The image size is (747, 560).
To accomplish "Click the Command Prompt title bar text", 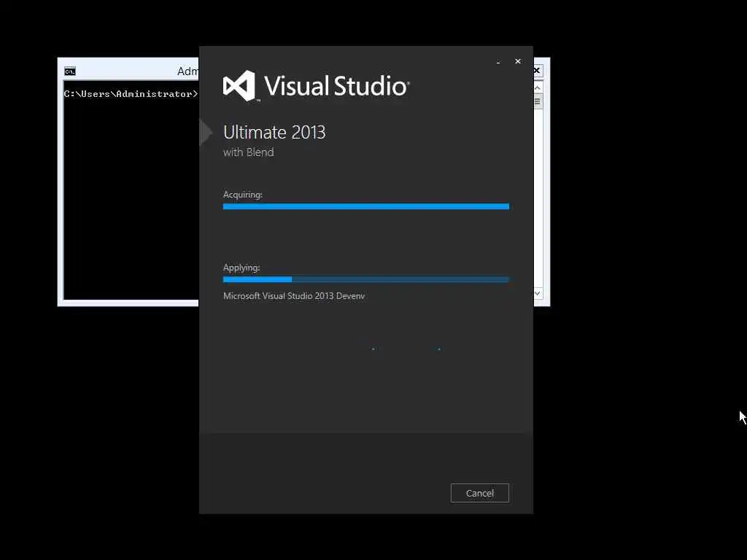I will (x=187, y=71).
